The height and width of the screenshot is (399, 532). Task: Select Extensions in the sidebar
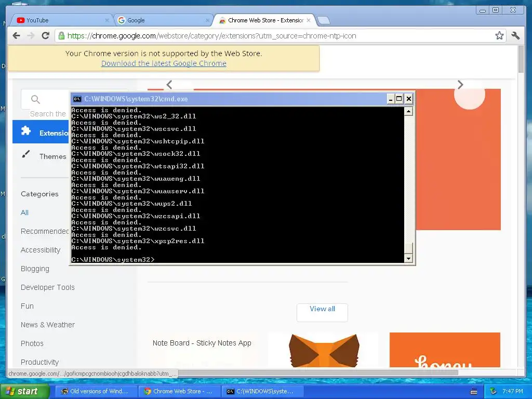click(41, 131)
